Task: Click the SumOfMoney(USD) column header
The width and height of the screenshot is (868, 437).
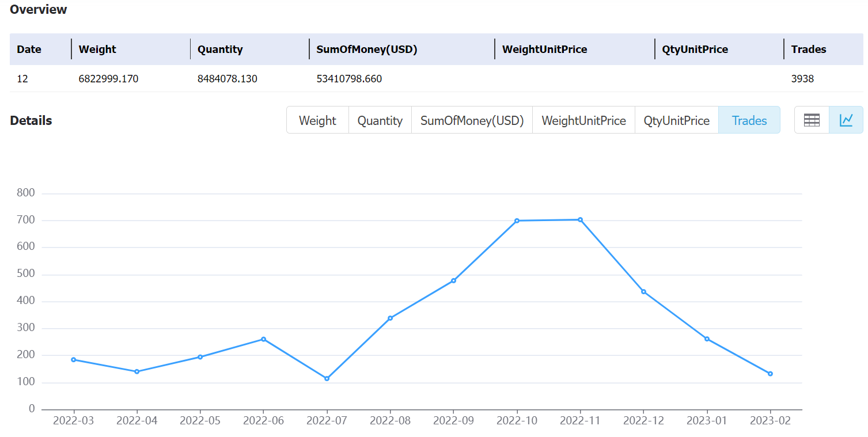Action: [x=367, y=50]
